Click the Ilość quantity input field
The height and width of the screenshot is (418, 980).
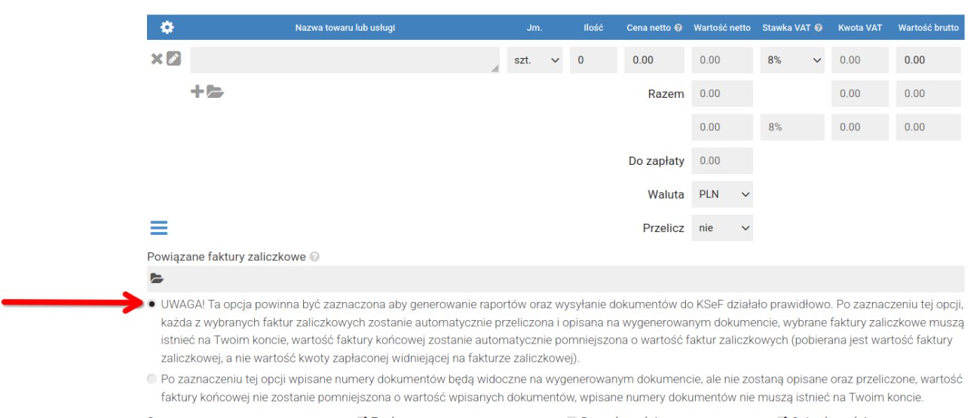click(x=593, y=60)
